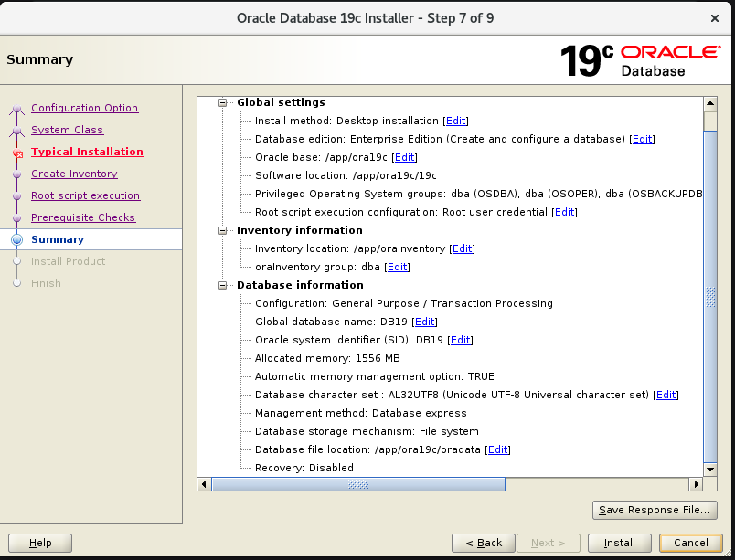The width and height of the screenshot is (735, 560).
Task: Go to the Prerequisite Checks step
Action: (x=83, y=217)
